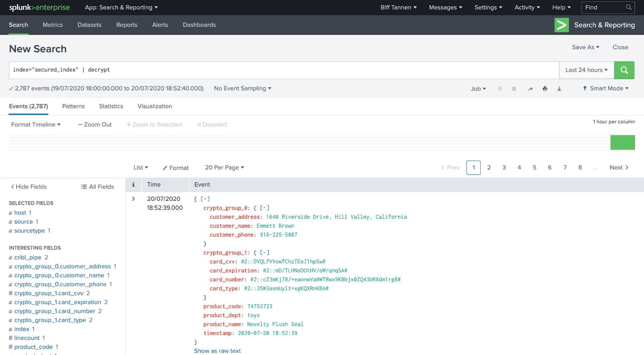Click the Search & Reporting app icon
Viewport: 644px width, 355px height.
562,25
